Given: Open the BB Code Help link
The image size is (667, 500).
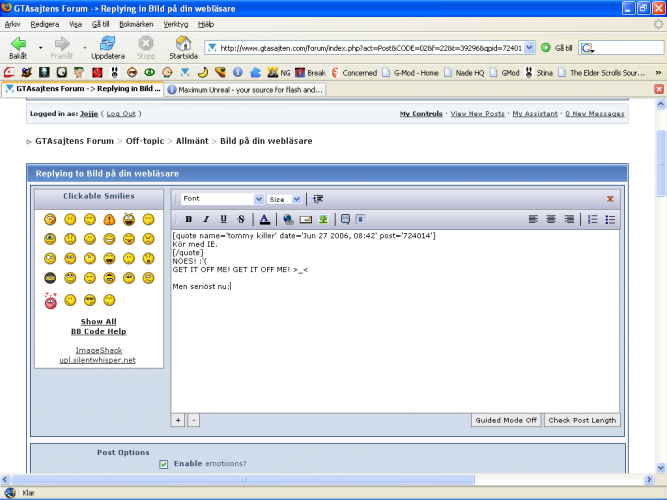Looking at the screenshot, I should [x=98, y=331].
